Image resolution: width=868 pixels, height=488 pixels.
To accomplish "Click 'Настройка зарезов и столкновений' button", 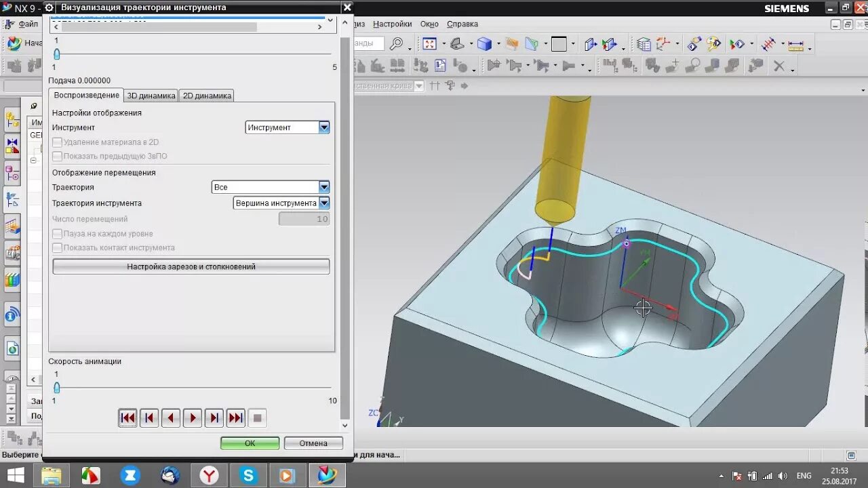I will (x=191, y=266).
